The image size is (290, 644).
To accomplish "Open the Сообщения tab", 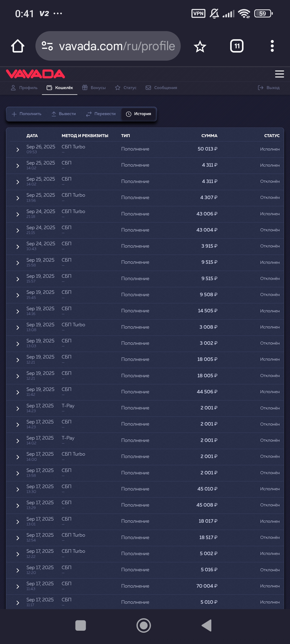I will coord(161,88).
